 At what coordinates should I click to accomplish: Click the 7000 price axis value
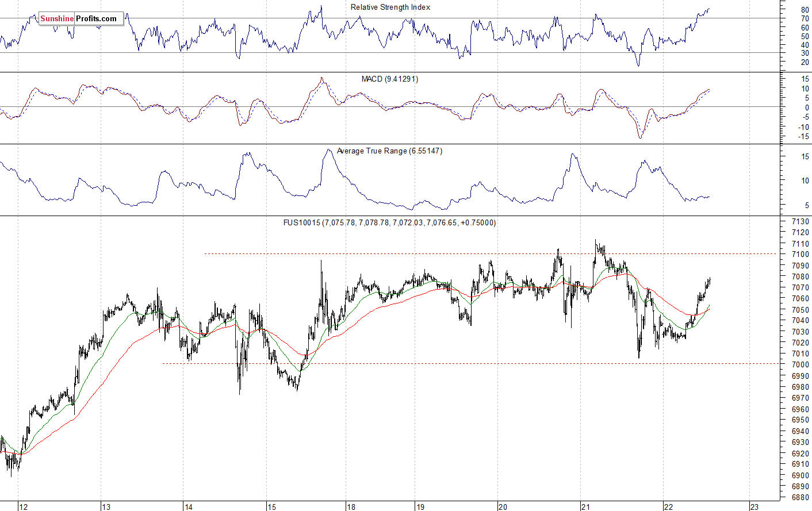click(800, 364)
